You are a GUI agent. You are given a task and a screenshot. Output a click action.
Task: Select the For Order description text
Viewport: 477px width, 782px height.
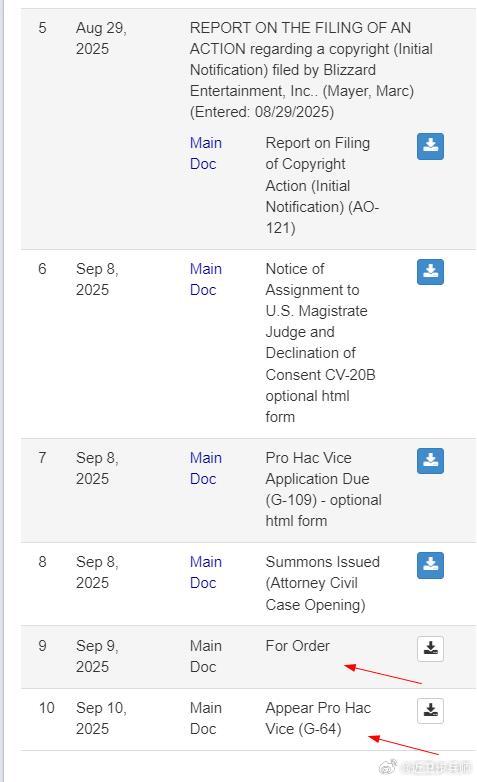(297, 646)
